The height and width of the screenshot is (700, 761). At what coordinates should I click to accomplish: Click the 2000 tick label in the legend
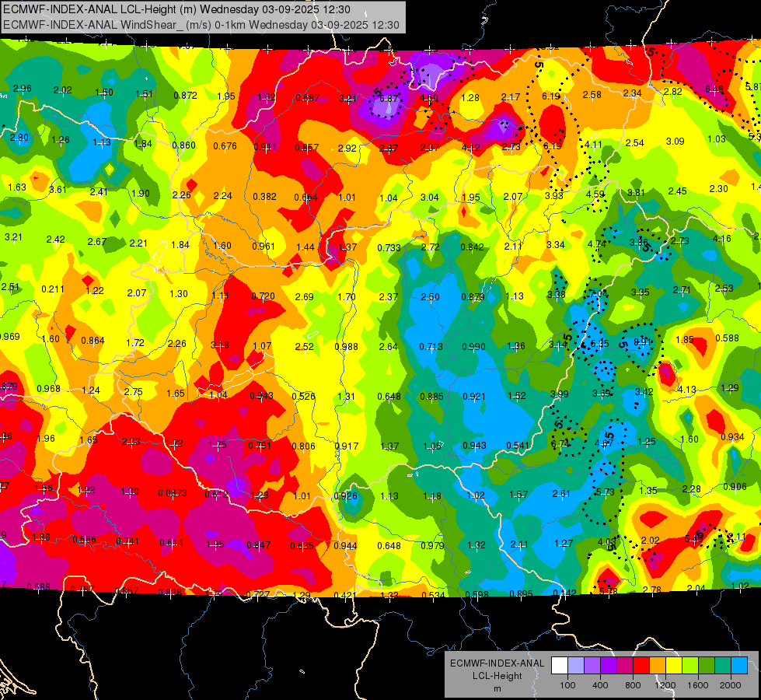click(x=731, y=685)
